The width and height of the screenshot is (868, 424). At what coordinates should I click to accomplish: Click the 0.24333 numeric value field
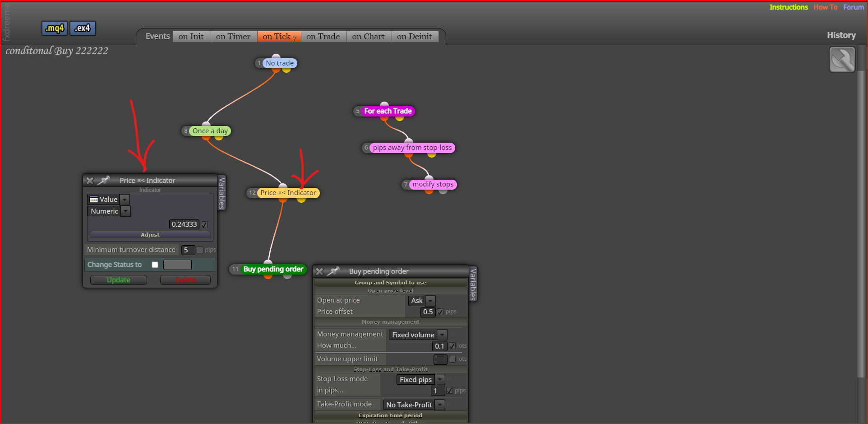[x=184, y=224]
